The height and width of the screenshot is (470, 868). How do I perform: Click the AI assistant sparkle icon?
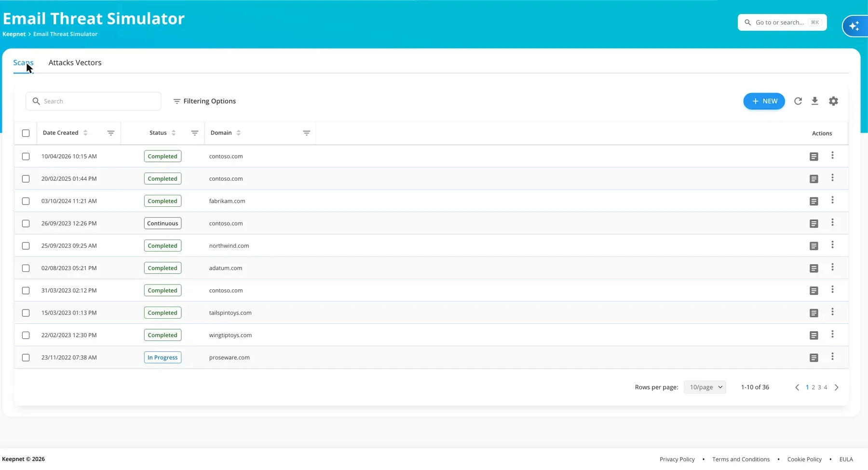(x=854, y=26)
